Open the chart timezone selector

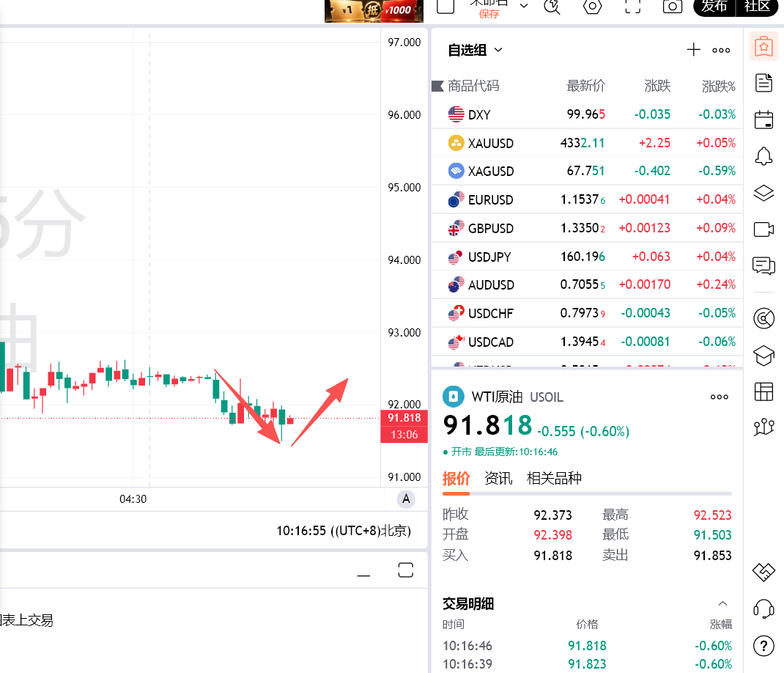point(344,531)
